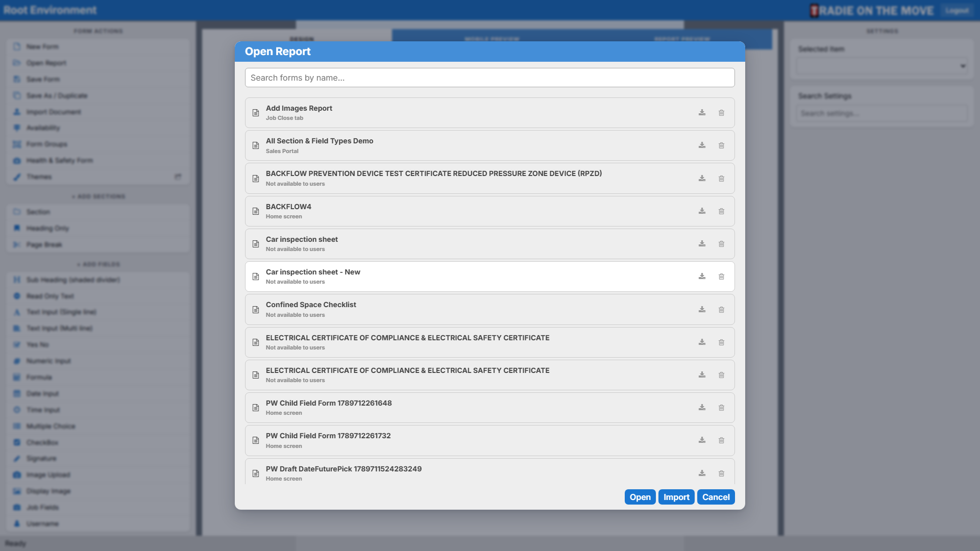Click the Import button
The width and height of the screenshot is (980, 551).
[x=676, y=497]
